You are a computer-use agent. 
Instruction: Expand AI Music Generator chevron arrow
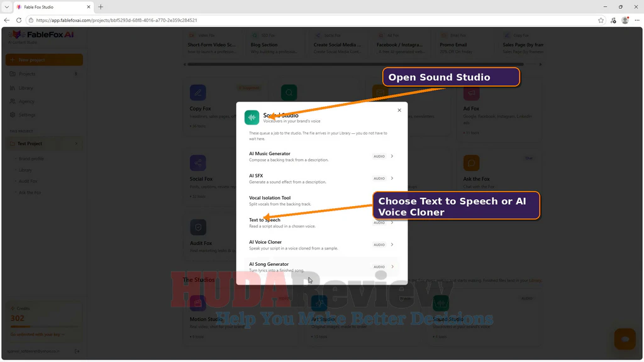point(392,156)
